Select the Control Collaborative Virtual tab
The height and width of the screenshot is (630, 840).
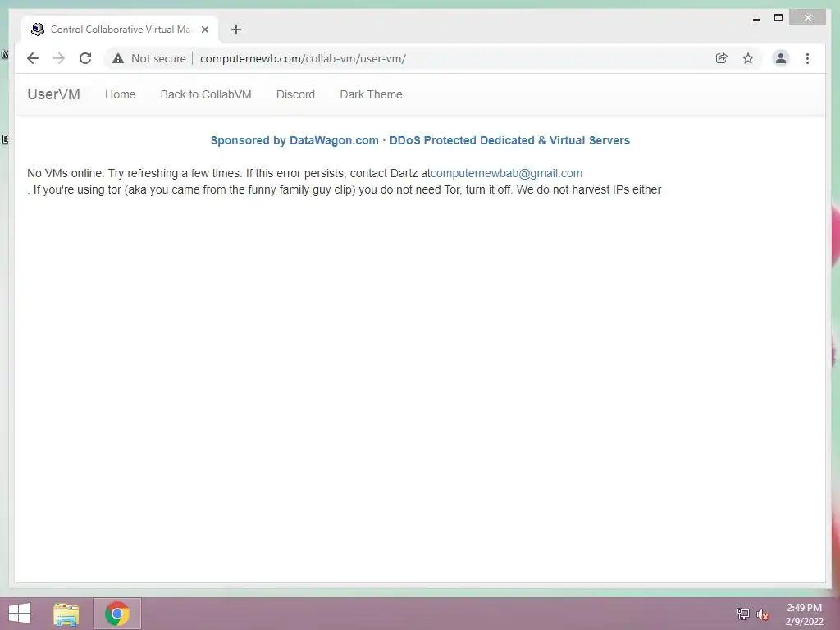coord(120,30)
